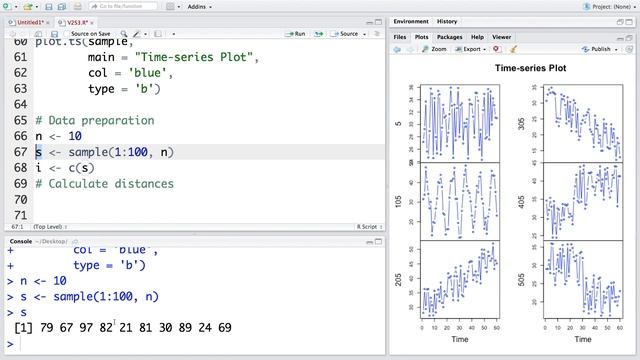Go to previous plot with back arrow
The width and height of the screenshot is (640, 360).
(397, 49)
